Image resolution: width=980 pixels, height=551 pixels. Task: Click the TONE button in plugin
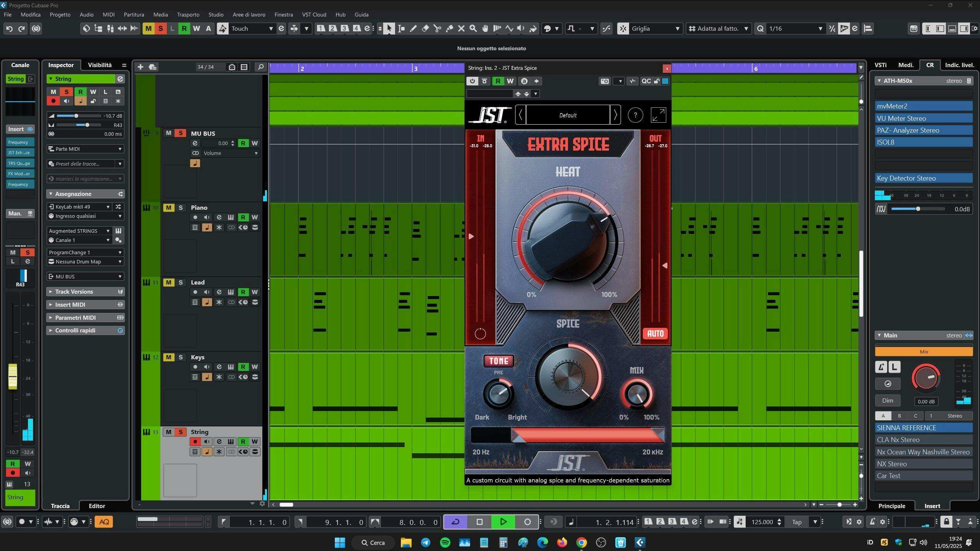[x=498, y=361]
